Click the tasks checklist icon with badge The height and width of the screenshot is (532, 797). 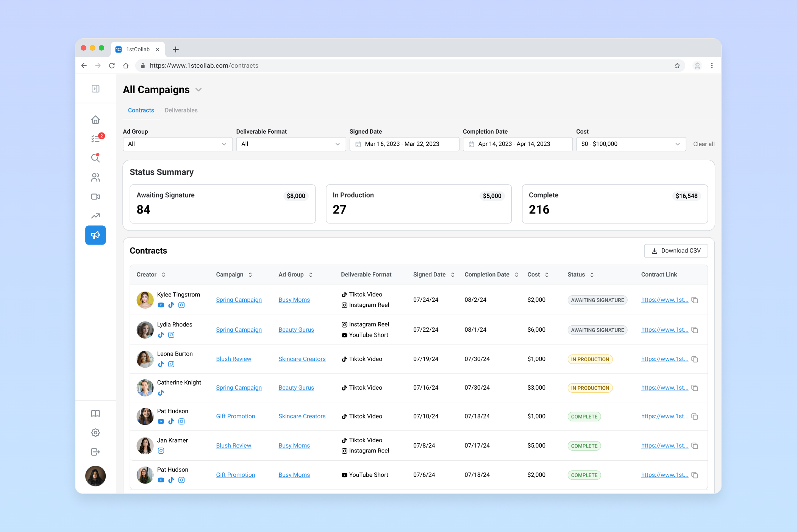[95, 139]
